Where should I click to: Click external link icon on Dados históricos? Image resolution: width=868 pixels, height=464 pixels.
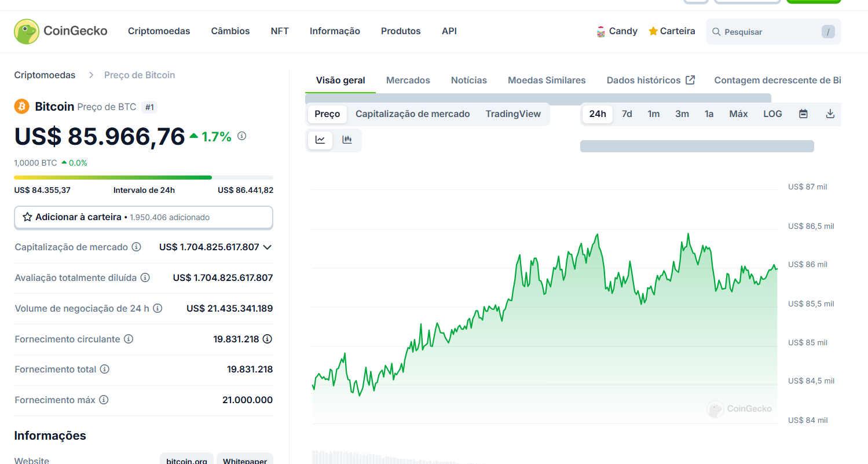690,81
